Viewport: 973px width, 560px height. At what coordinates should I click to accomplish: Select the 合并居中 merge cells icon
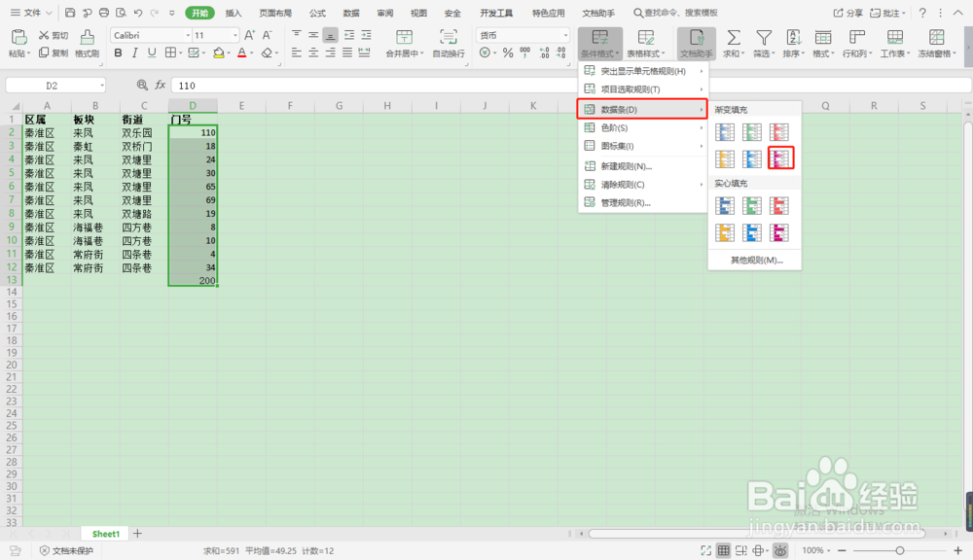pos(403,43)
